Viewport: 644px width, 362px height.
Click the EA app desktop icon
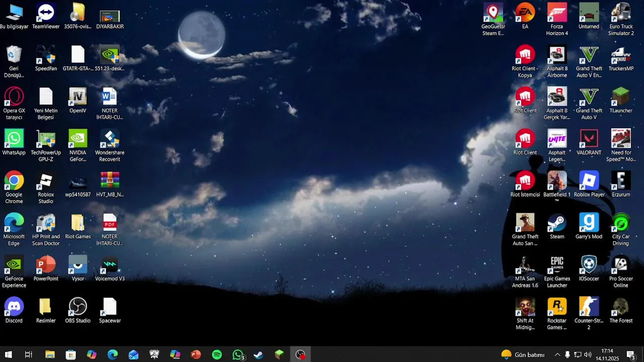(x=525, y=17)
